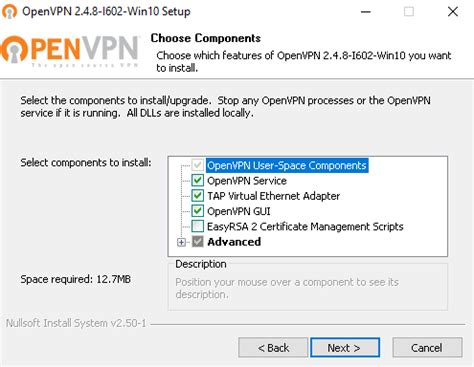Enable EasyRSA 2 Certificate Management Scripts checkbox

tap(197, 226)
